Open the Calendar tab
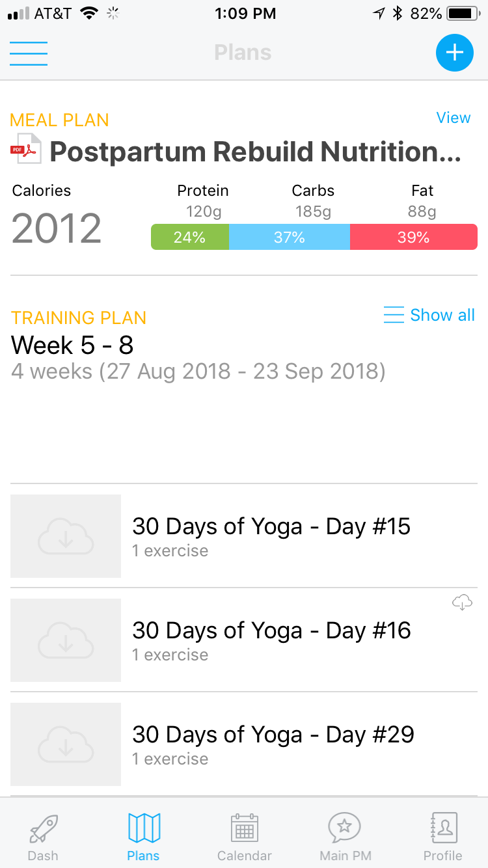 click(x=245, y=837)
